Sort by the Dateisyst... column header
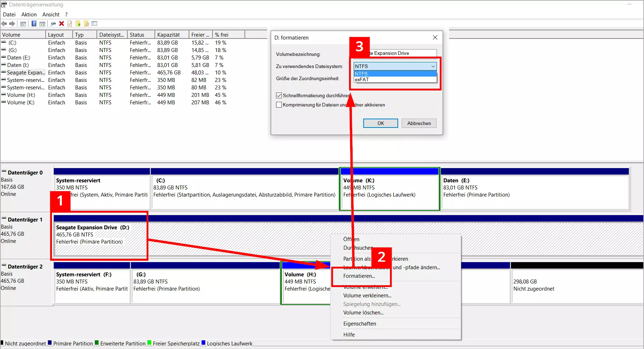The height and width of the screenshot is (349, 644). 112,35
